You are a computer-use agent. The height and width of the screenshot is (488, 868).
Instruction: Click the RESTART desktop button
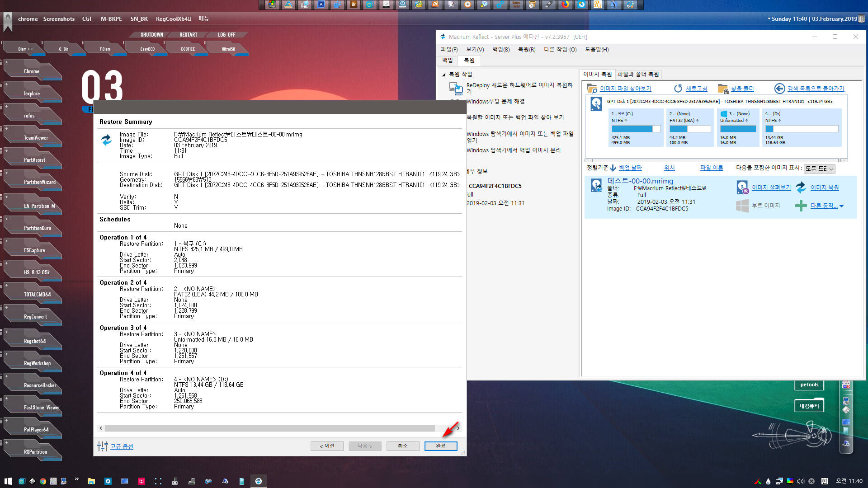[188, 35]
